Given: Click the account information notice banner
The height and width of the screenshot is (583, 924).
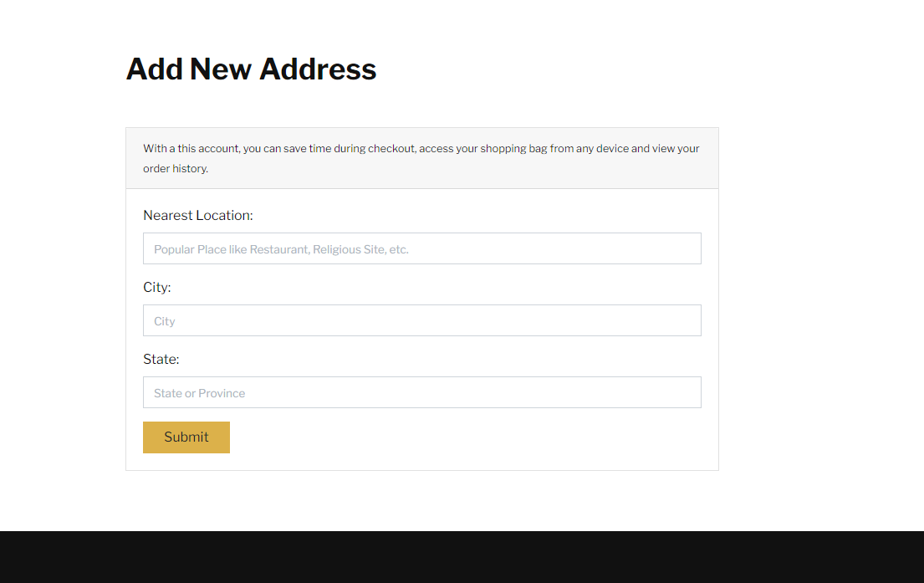Looking at the screenshot, I should (x=421, y=157).
